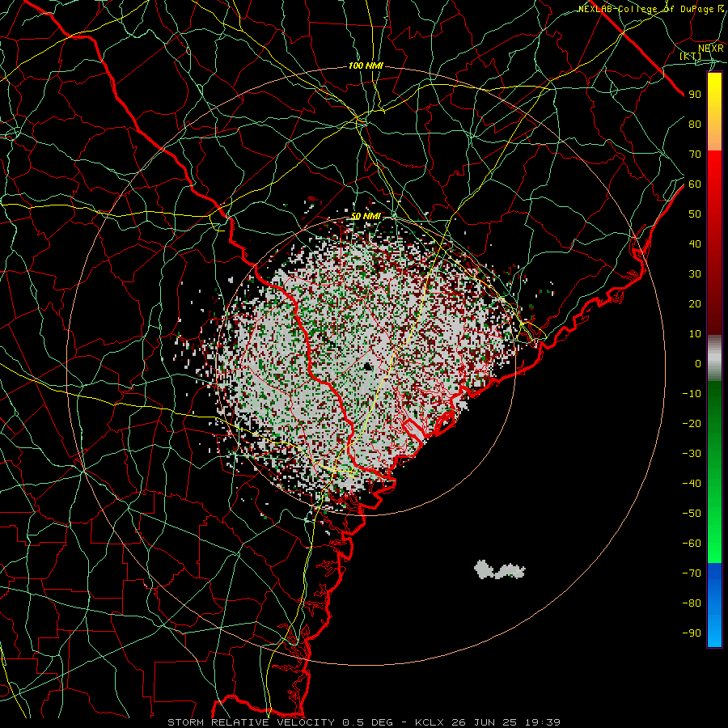Pick the dark red segment near 20
Image resolution: width=728 pixels, height=728 pixels.
pyautogui.click(x=714, y=304)
